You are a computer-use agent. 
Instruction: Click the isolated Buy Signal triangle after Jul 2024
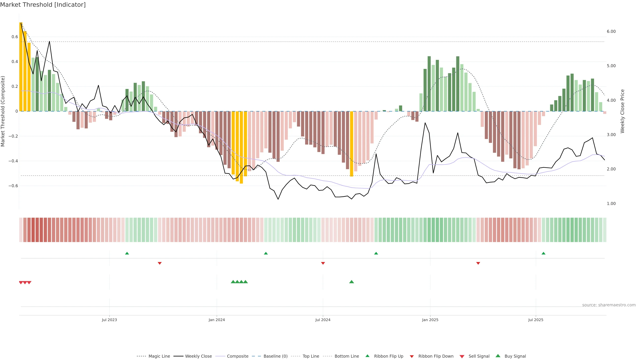(x=352, y=282)
